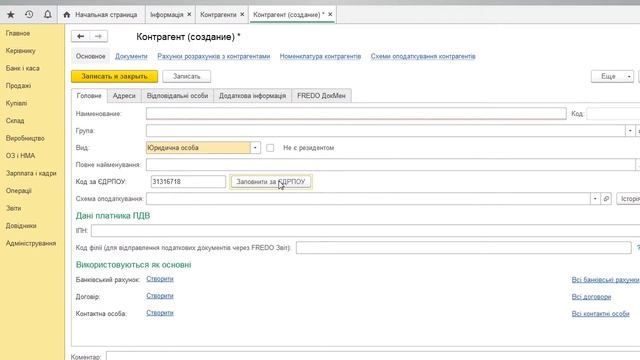
Task: Open Всі договори link
Action: click(x=591, y=297)
